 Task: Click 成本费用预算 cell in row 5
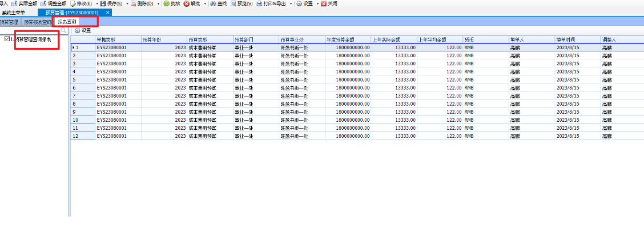click(210, 80)
